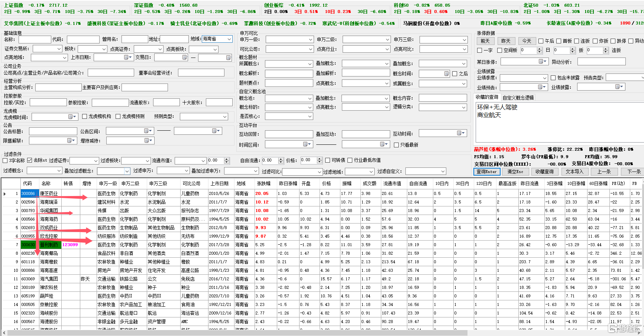Tick the 跌停 checkbox
Screen dimensions: 644x336
pyautogui.click(x=612, y=41)
